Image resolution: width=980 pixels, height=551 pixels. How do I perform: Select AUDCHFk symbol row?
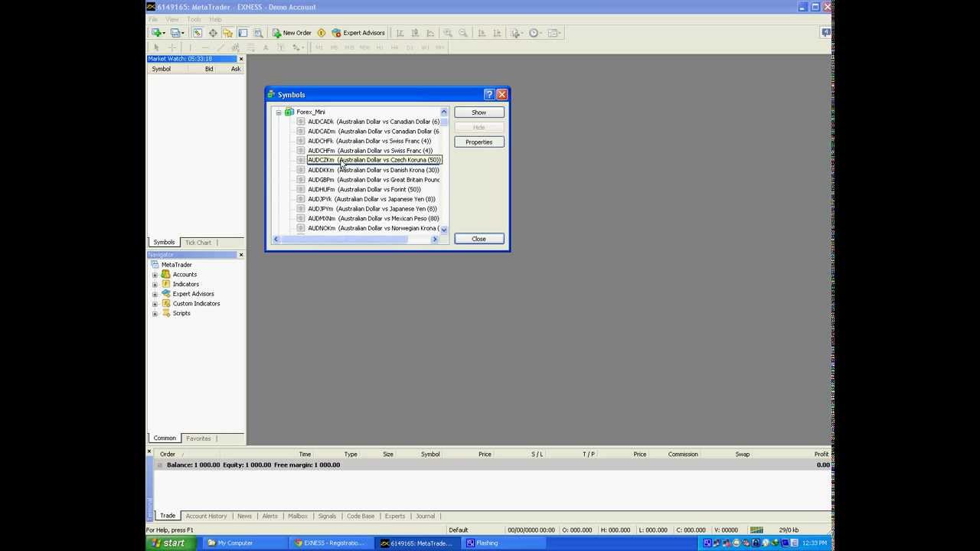pos(369,141)
